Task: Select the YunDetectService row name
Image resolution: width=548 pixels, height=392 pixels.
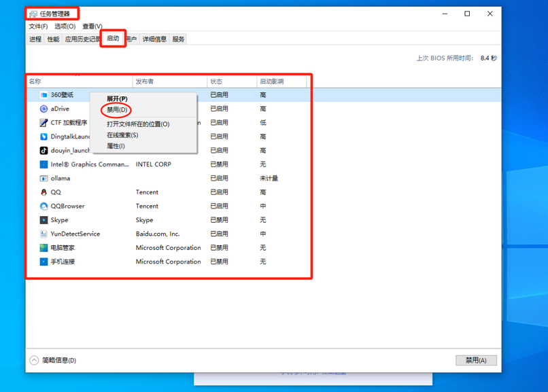Action: (x=75, y=234)
